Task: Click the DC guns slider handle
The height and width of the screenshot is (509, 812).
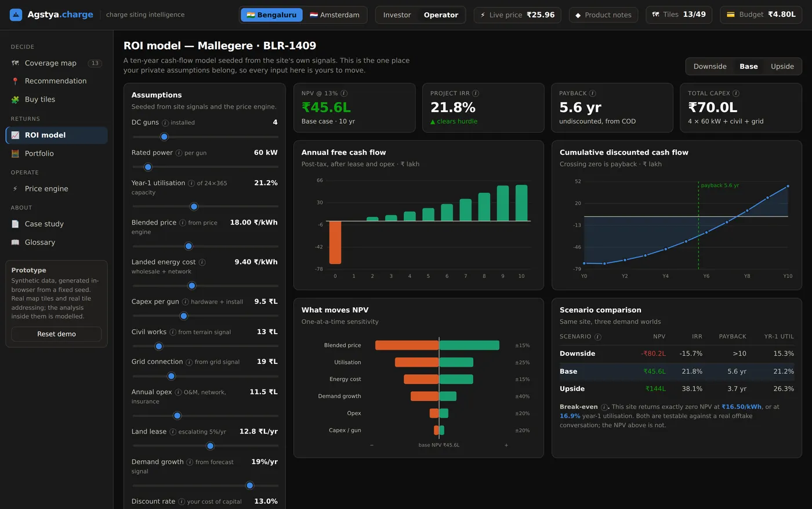Action: (164, 137)
